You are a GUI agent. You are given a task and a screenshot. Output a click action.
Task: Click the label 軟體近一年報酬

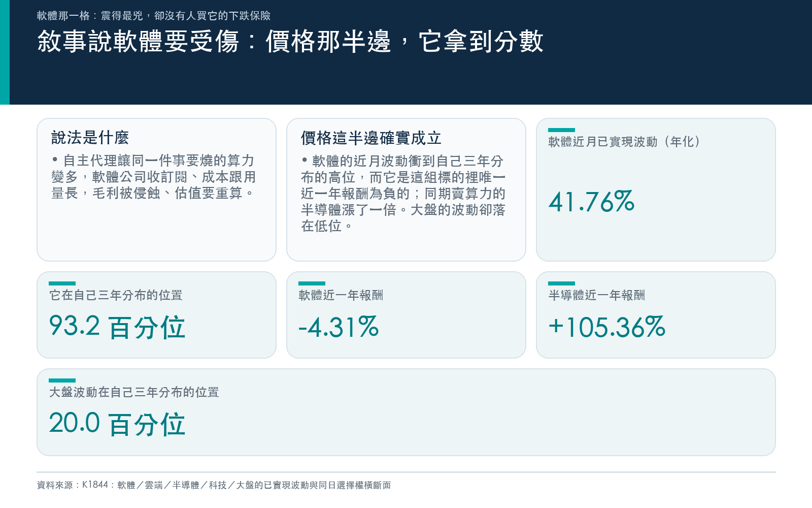pyautogui.click(x=341, y=295)
